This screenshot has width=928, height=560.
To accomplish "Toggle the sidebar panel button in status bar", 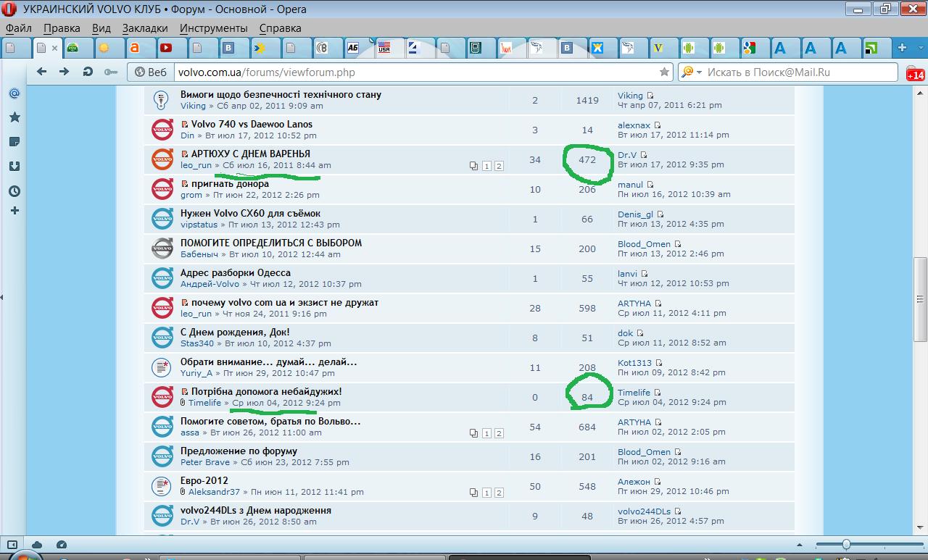I will tap(12, 545).
